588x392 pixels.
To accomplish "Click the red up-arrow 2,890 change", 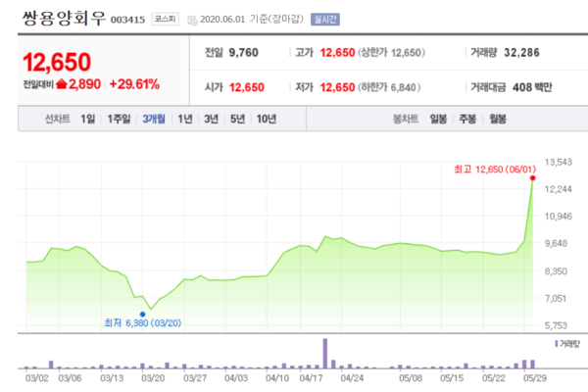I will tap(78, 84).
